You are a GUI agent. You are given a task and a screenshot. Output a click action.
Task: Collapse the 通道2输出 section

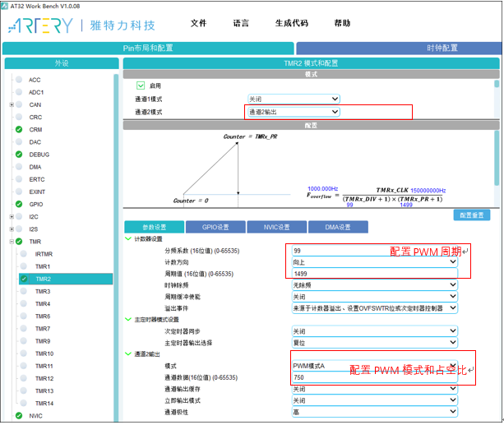(x=128, y=354)
